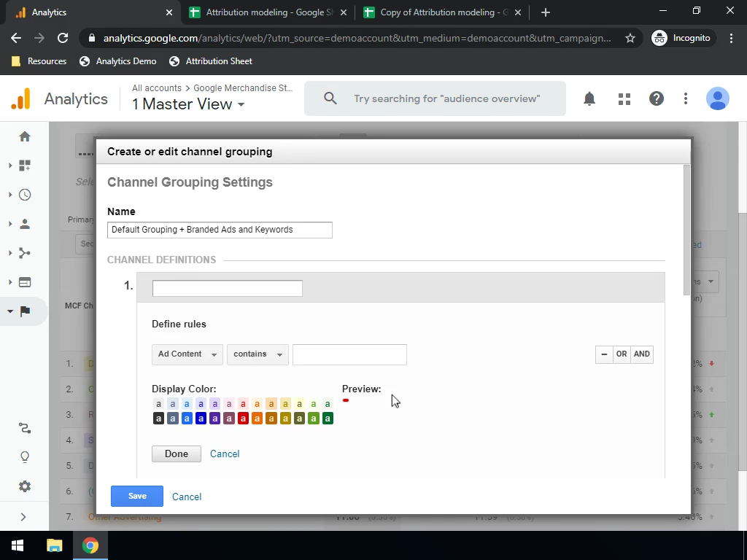
Task: Open the Analytics Demo bookmark
Action: pyautogui.click(x=117, y=61)
